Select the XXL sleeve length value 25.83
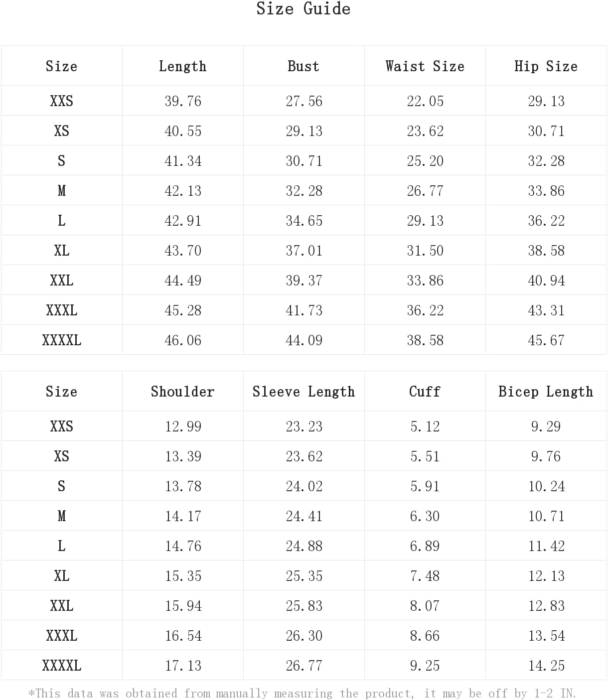Viewport: 608px width, 700px height. (x=304, y=606)
